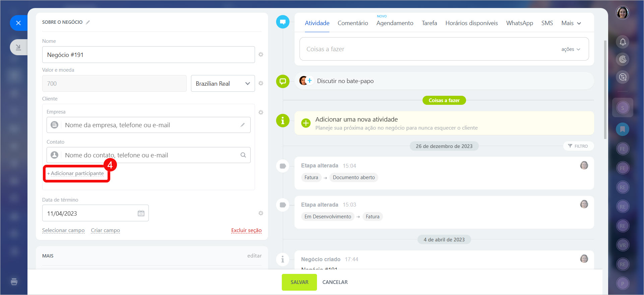Click the search magnifier in the Contato field
Image resolution: width=644 pixels, height=295 pixels.
coord(243,155)
